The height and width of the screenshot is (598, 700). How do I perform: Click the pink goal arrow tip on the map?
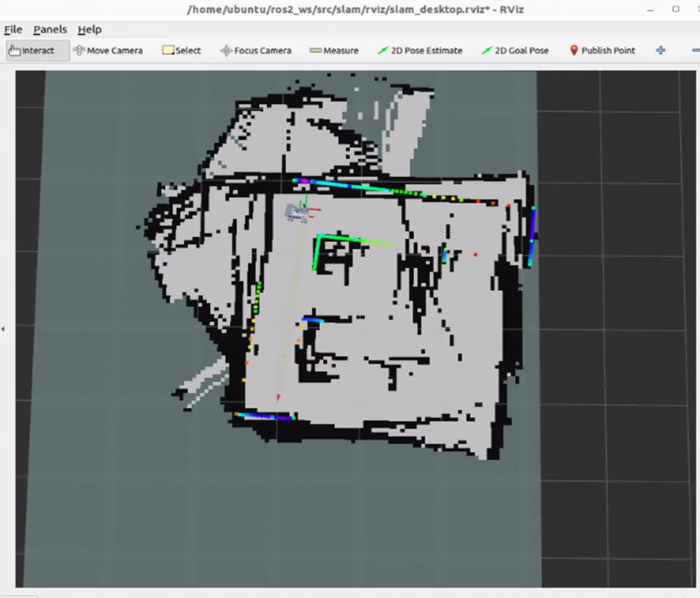pyautogui.click(x=278, y=397)
